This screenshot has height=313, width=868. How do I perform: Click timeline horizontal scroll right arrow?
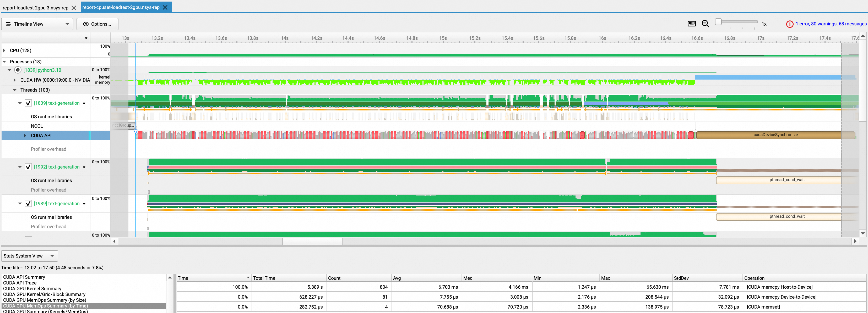tap(855, 241)
